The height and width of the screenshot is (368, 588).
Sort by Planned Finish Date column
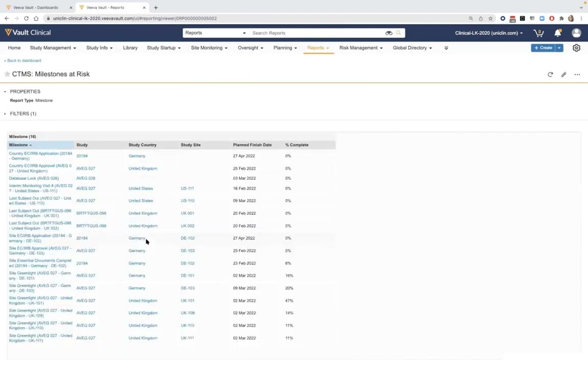pos(252,145)
